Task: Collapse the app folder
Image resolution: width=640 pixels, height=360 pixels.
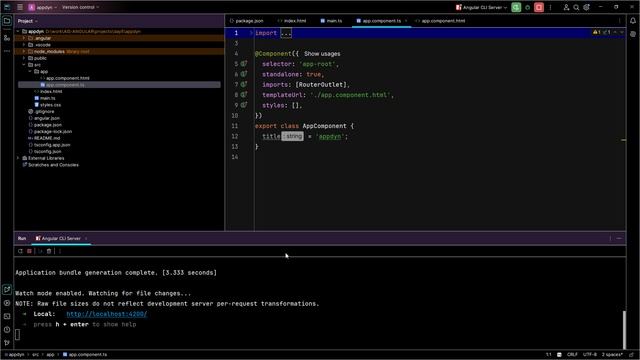Action: [30, 71]
